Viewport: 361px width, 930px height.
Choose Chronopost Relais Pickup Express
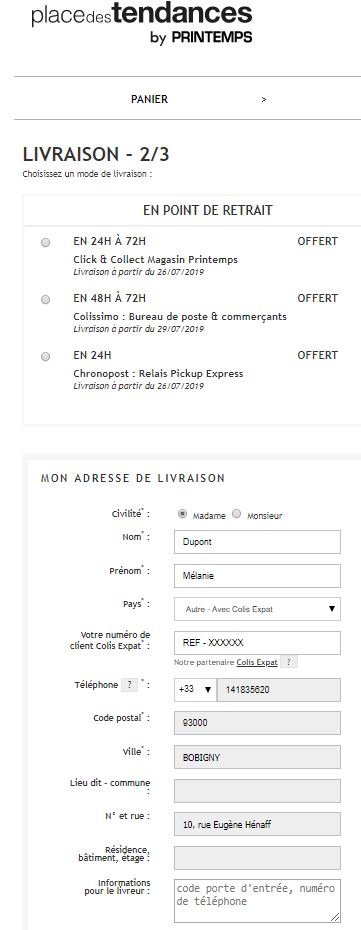point(46,356)
